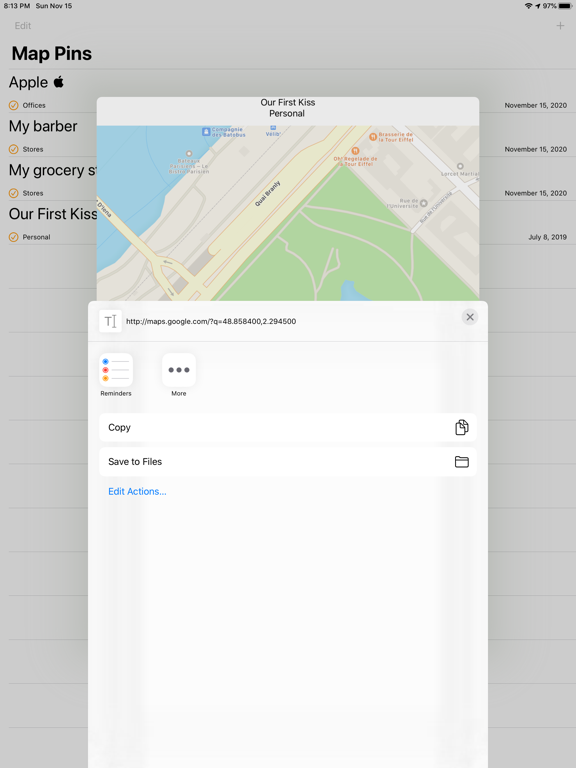Viewport: 576px width, 768px height.
Task: Tap the More apps icon
Action: (x=179, y=370)
